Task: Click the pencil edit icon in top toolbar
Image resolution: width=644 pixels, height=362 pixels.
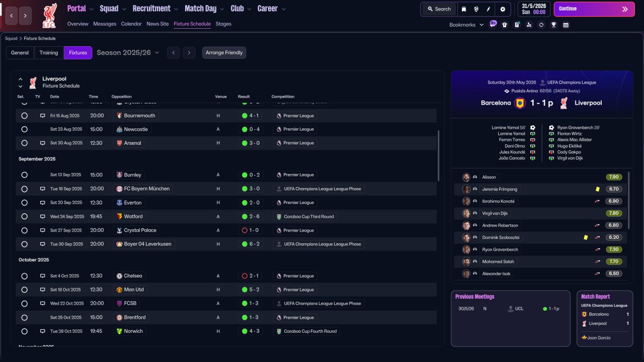Action: [x=489, y=9]
